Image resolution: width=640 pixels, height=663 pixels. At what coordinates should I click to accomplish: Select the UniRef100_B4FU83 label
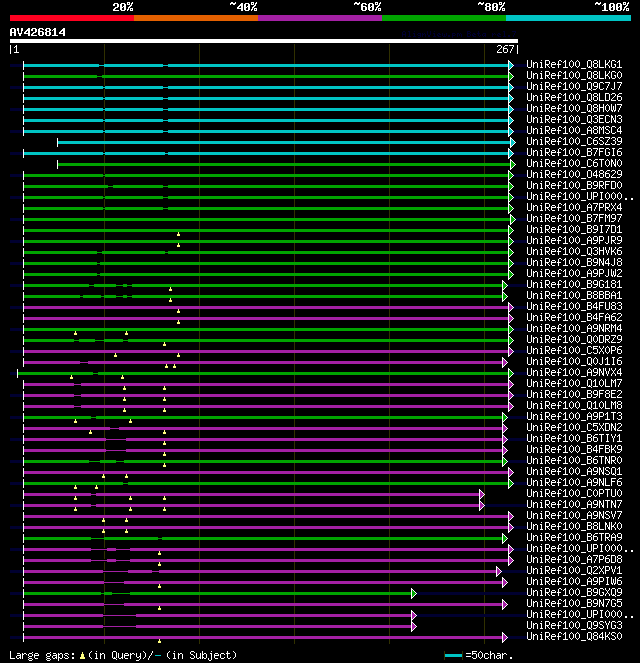574,306
